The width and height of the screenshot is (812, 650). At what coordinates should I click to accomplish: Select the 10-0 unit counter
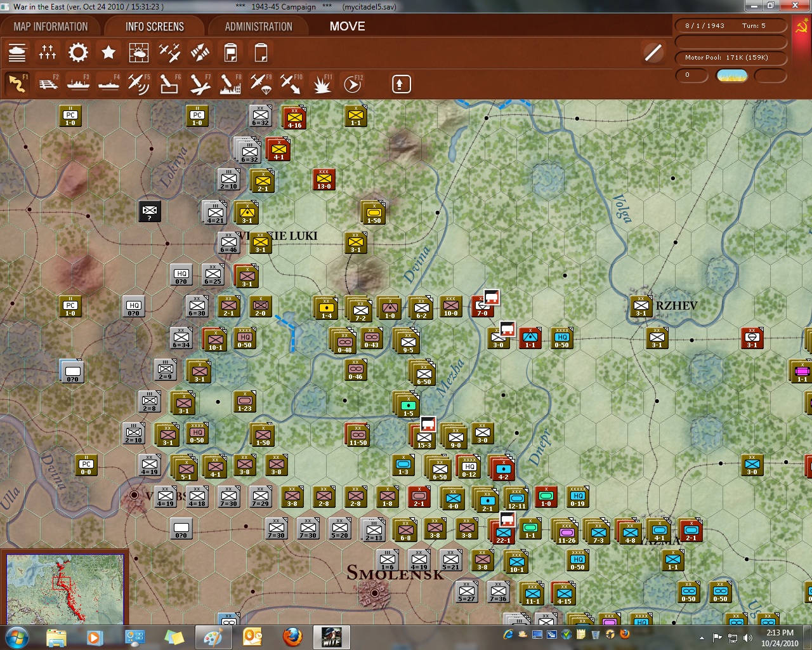click(x=450, y=307)
